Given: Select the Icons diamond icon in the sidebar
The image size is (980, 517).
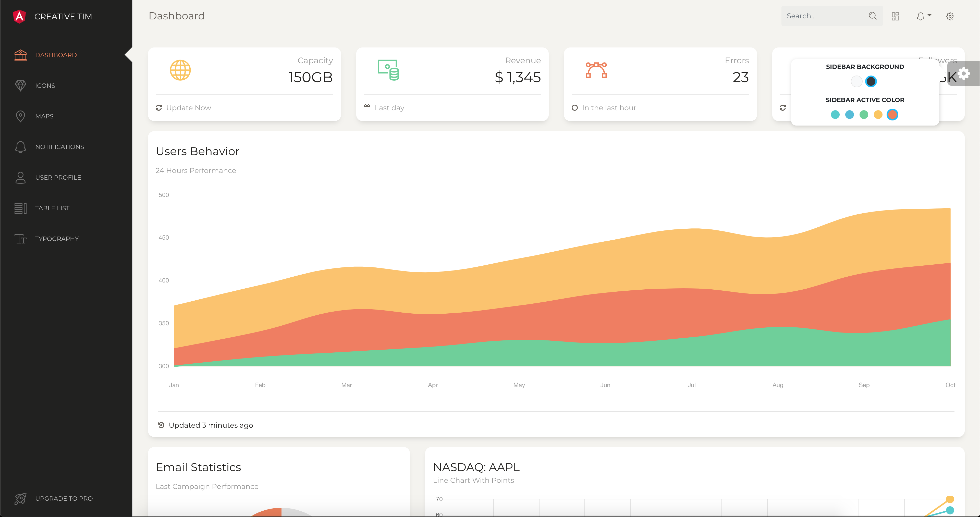Looking at the screenshot, I should coord(21,85).
